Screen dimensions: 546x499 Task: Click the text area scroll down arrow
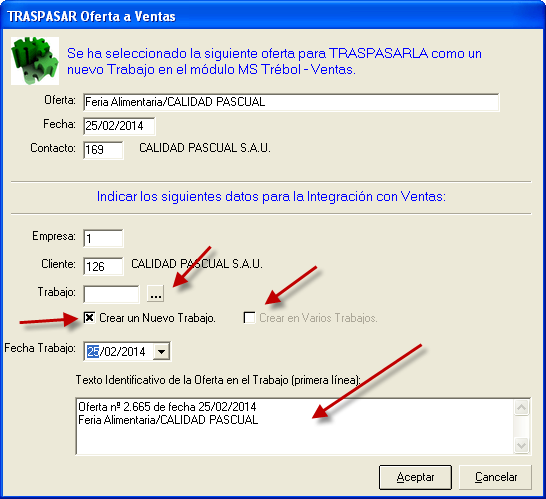tap(522, 445)
